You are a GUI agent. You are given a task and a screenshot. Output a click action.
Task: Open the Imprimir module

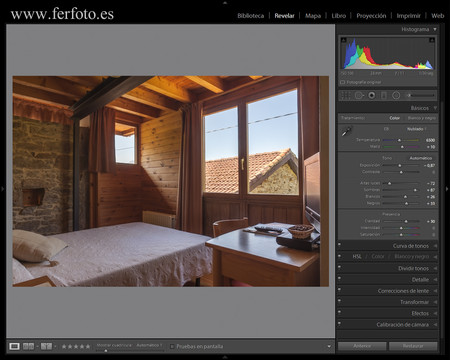tap(408, 16)
